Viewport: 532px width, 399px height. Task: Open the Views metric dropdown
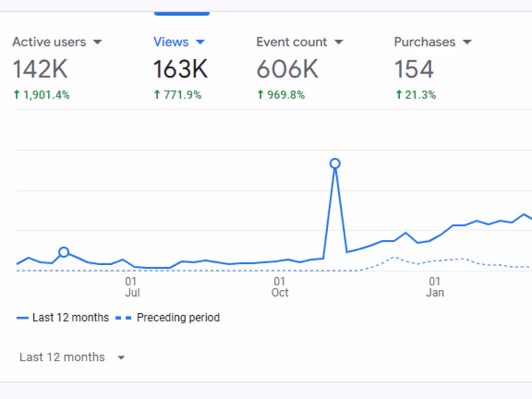[x=200, y=41]
